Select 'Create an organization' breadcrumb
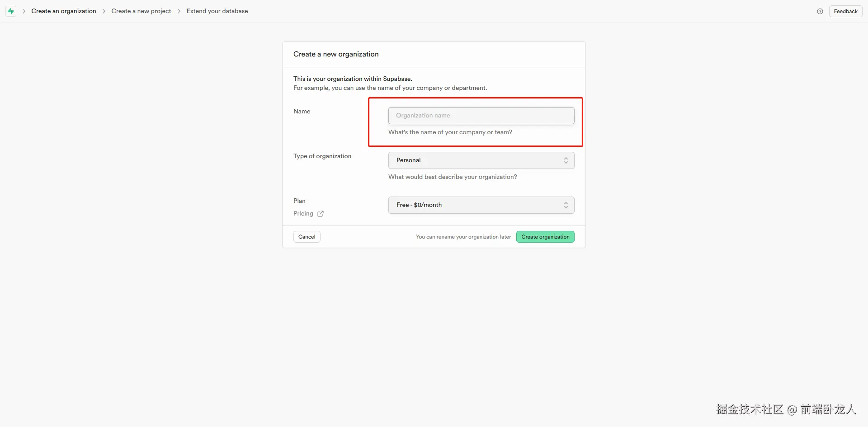The image size is (868, 427). click(64, 11)
